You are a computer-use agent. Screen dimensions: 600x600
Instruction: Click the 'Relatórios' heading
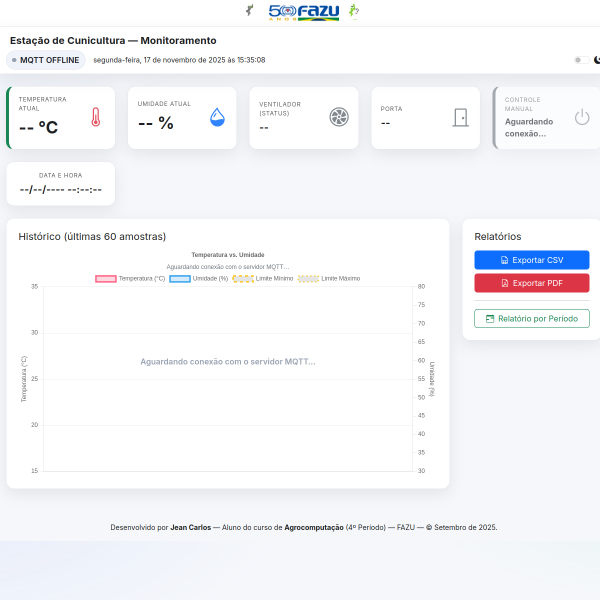(498, 236)
